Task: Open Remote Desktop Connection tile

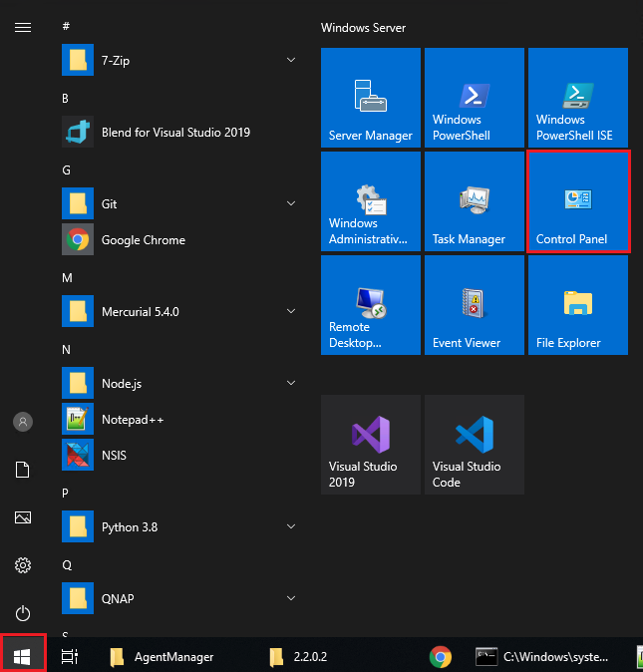Action: pyautogui.click(x=371, y=305)
